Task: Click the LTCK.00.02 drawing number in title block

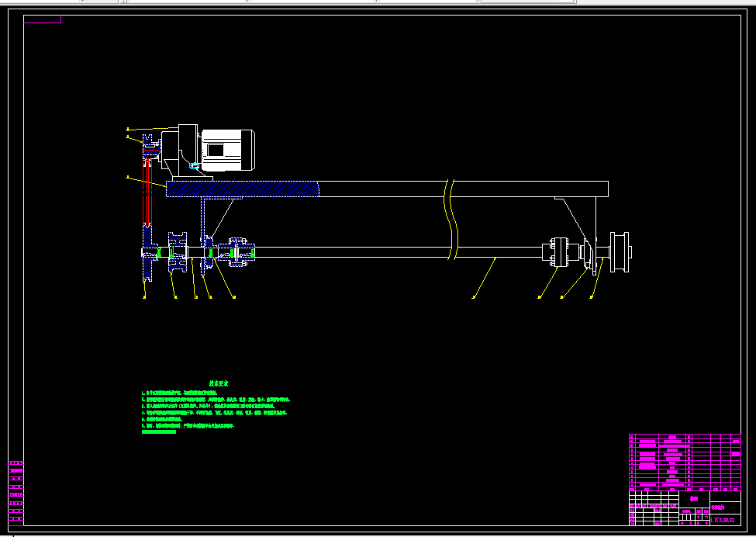Action: click(723, 520)
